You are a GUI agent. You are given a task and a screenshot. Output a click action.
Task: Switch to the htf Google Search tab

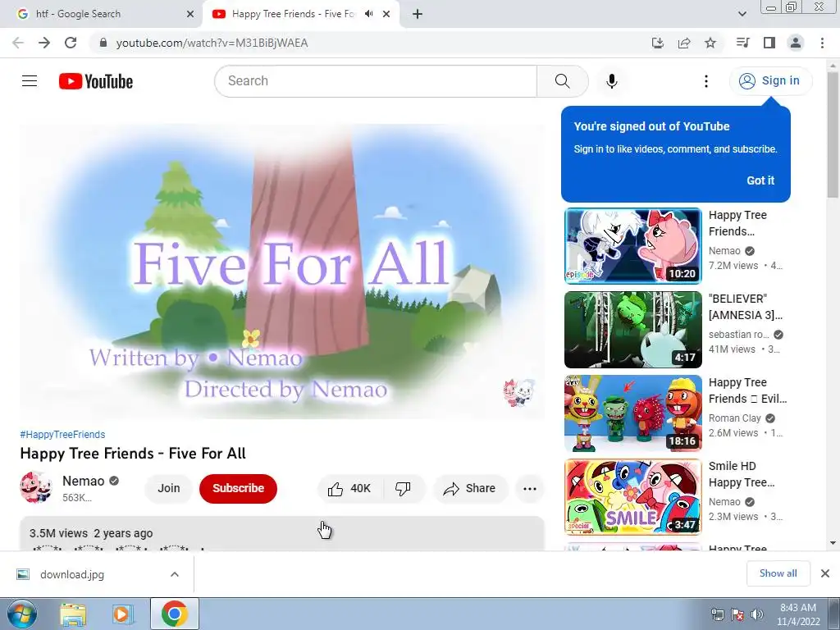tap(101, 14)
